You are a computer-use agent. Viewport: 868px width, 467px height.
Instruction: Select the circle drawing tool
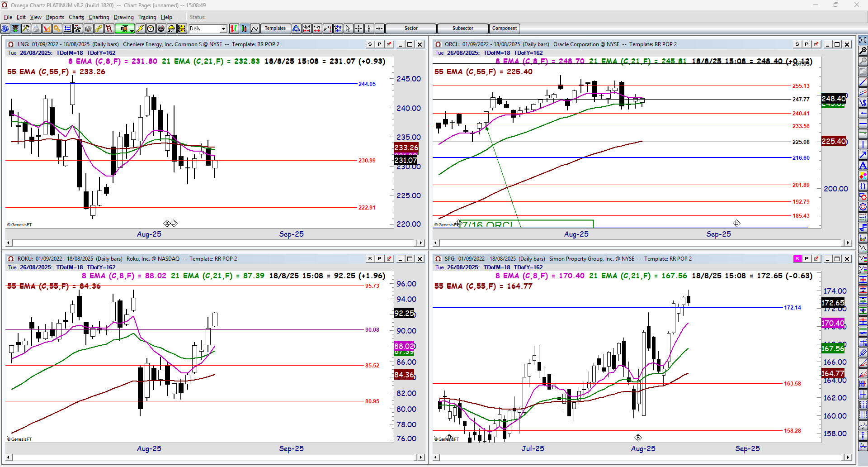[x=863, y=207]
